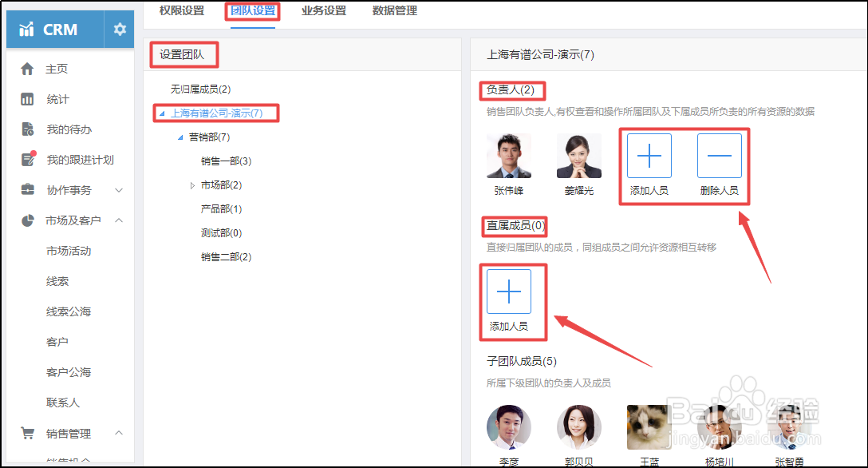Open 客户公海 in the sidebar
The image size is (868, 468).
(x=69, y=372)
